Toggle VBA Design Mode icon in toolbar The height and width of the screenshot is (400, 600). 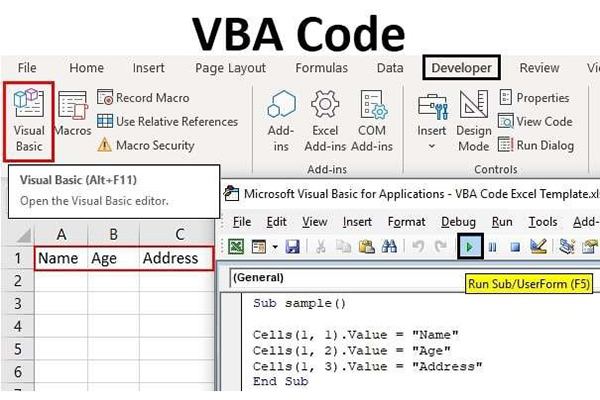click(x=538, y=247)
